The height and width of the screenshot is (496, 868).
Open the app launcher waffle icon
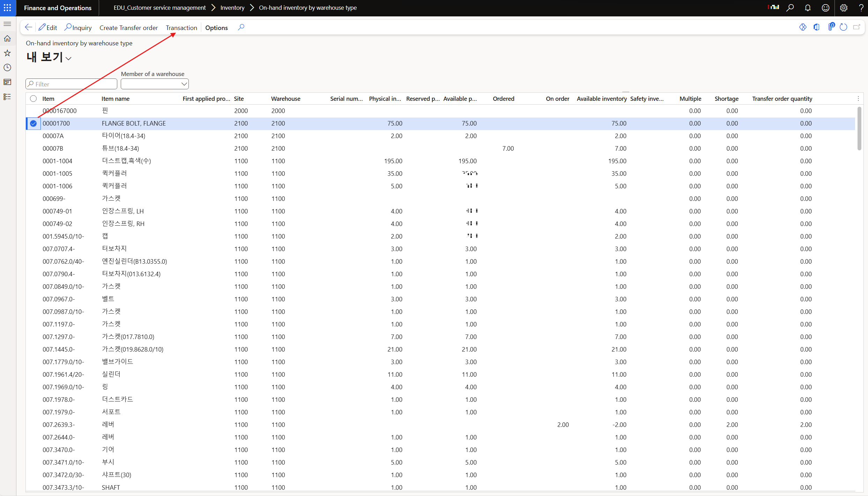(x=7, y=8)
